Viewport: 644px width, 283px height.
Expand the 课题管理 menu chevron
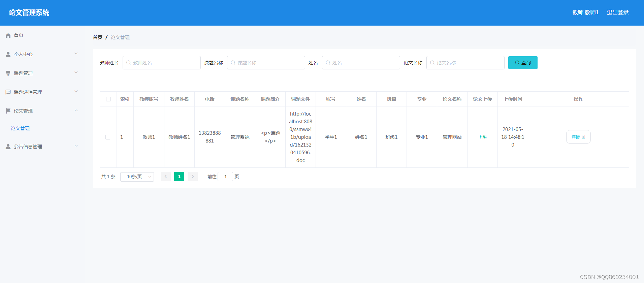tap(76, 72)
